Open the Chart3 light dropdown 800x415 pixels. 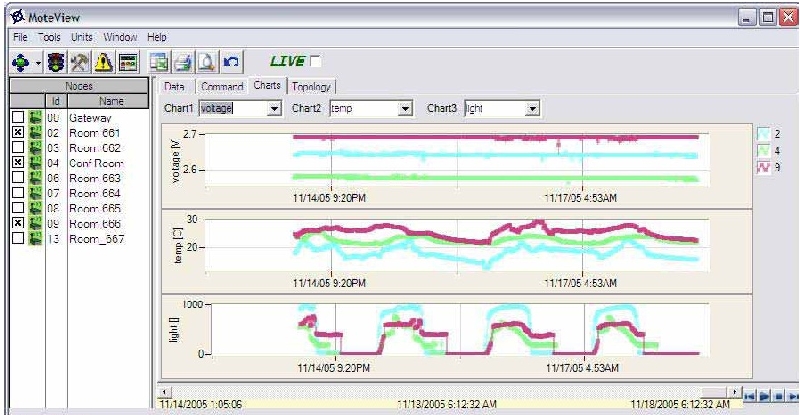(x=533, y=108)
